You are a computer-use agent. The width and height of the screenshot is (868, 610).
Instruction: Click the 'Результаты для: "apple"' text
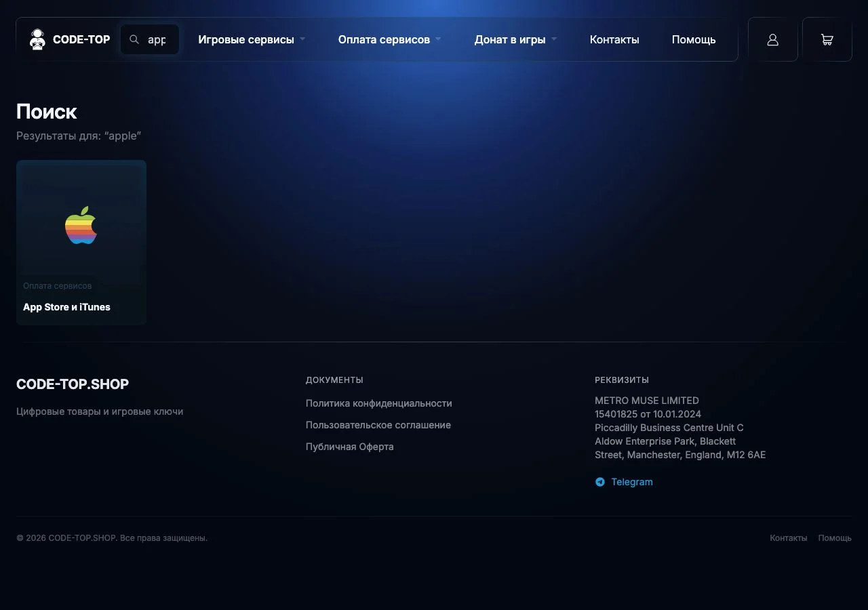(x=79, y=136)
